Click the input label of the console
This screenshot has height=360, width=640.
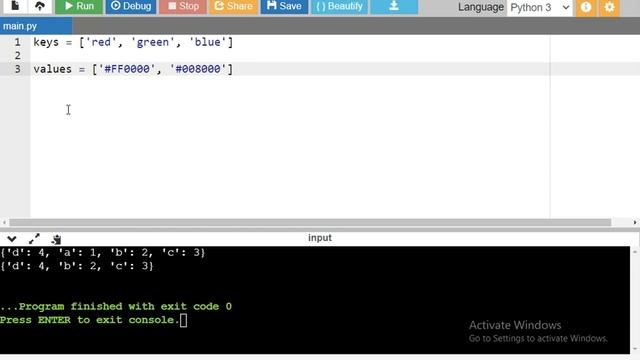click(320, 238)
